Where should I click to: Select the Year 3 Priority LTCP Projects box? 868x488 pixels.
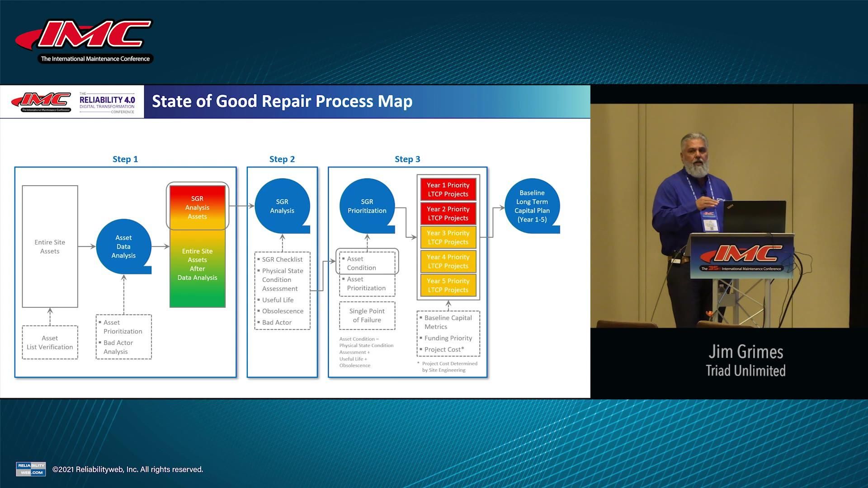point(448,237)
